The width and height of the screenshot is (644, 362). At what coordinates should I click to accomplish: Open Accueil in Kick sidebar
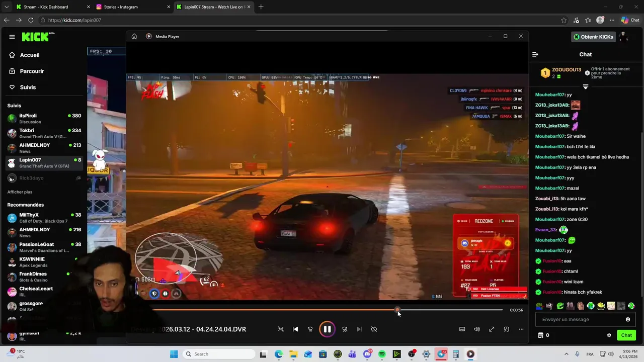30,55
